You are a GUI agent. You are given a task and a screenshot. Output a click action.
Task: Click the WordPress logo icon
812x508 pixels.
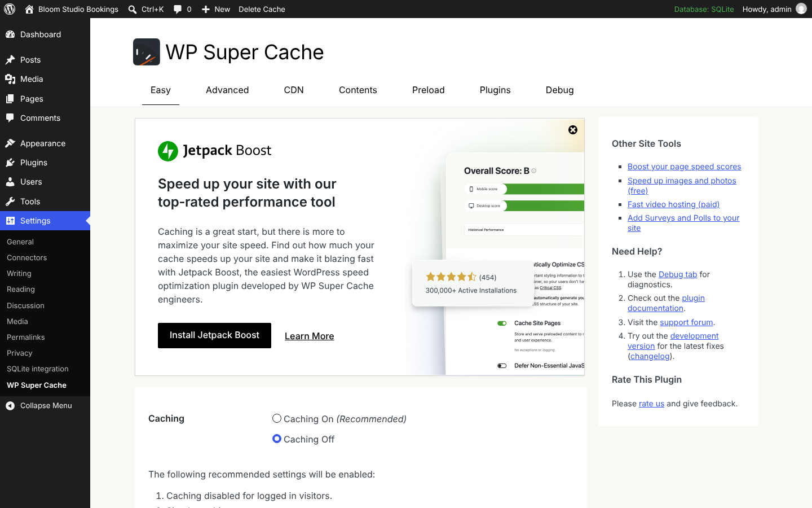10,9
